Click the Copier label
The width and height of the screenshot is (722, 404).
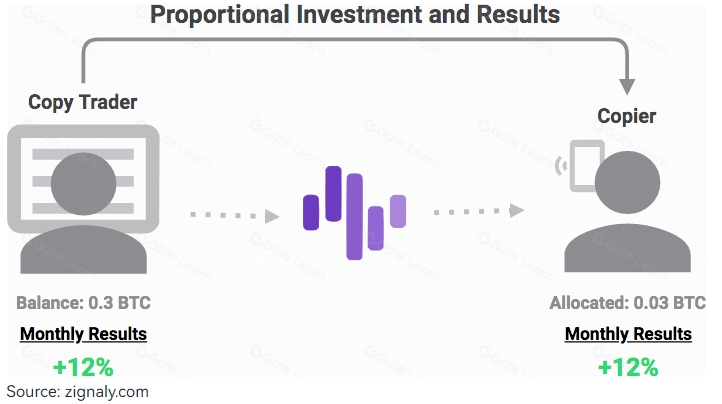(627, 116)
